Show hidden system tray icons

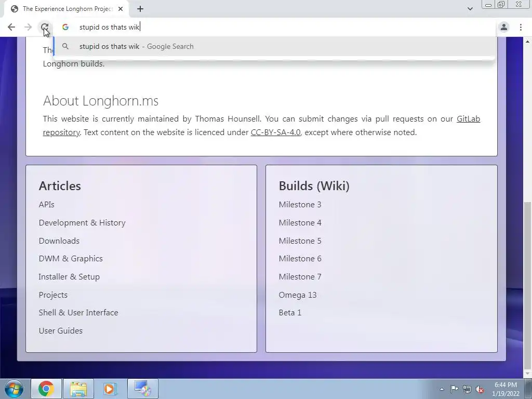pos(442,389)
